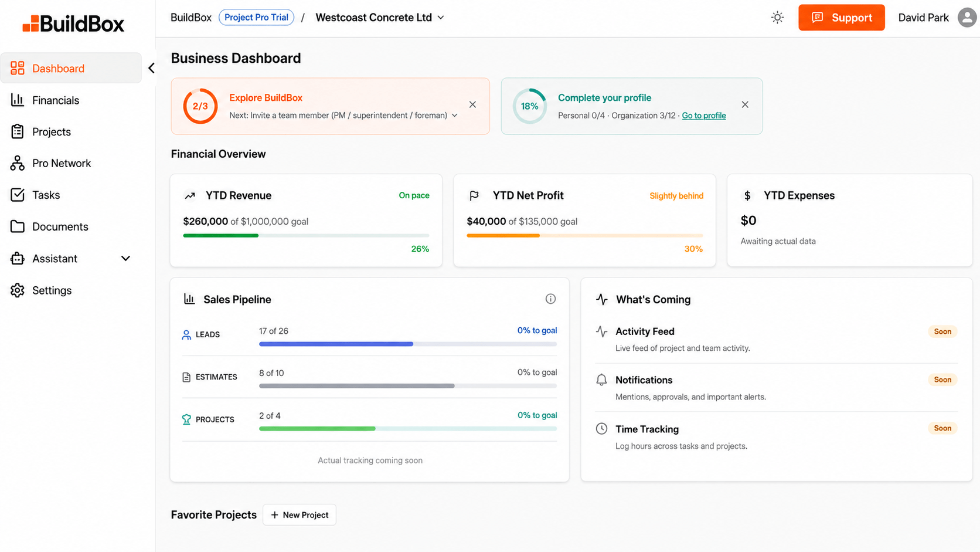Click the '17 of 26' leads count
Viewport: 980px width, 552px height.
(x=274, y=331)
